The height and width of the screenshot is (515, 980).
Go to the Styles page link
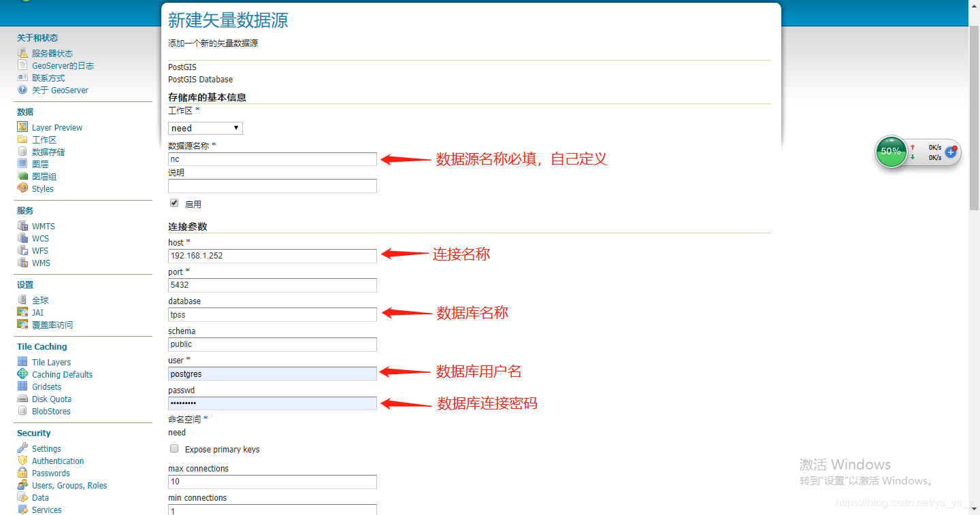point(43,188)
